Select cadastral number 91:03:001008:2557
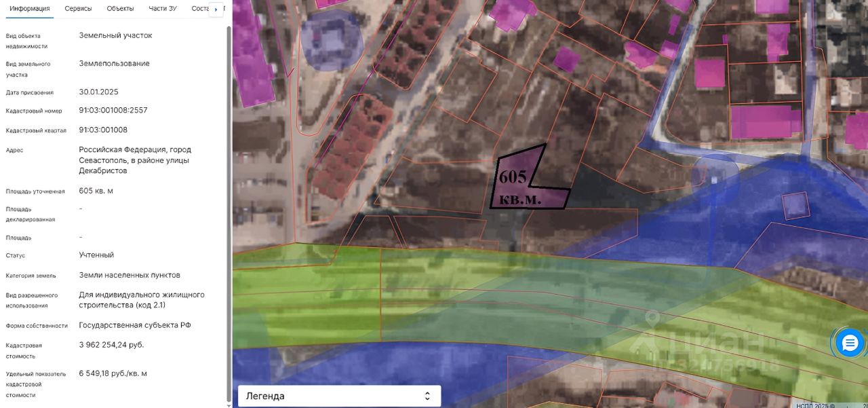 coord(113,110)
